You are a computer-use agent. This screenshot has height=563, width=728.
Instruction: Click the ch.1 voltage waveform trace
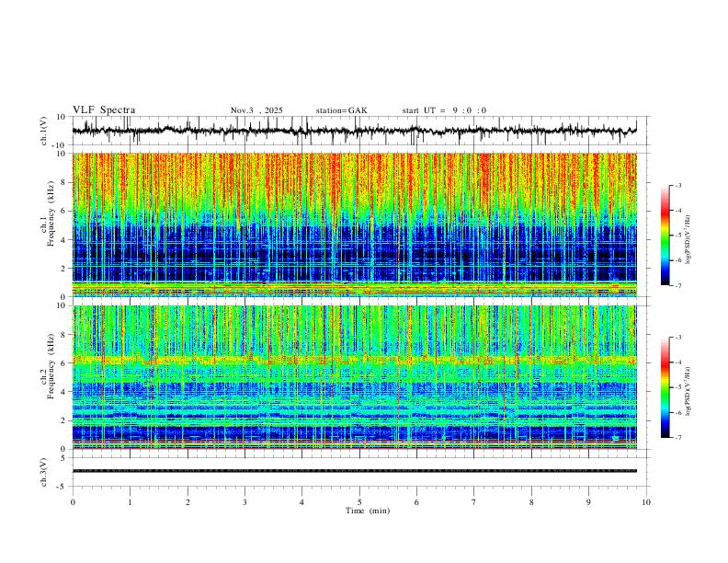click(354, 131)
